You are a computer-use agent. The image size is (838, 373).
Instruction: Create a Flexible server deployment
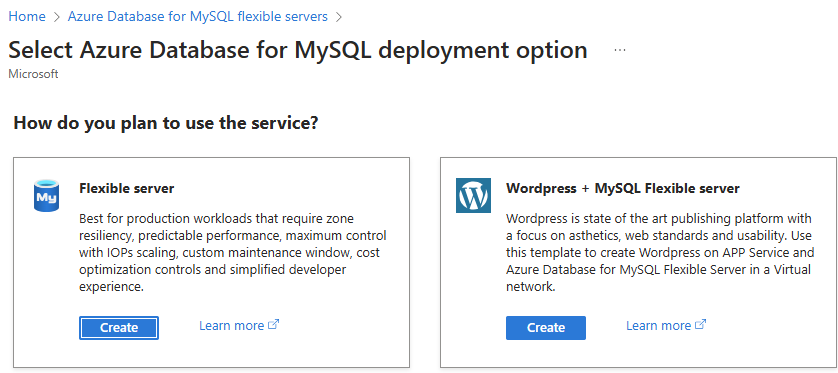coord(119,328)
